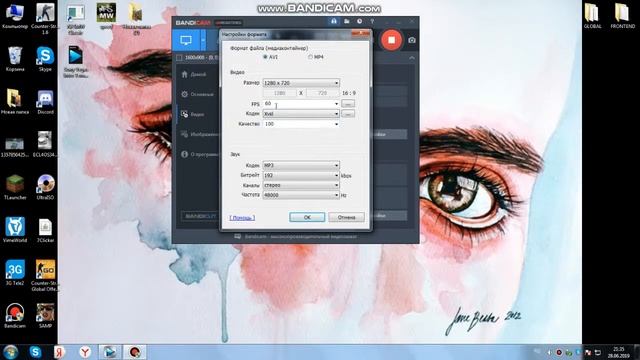Screen dimensions: 640x360
Task: Open the Skype desktop shortcut
Action: 45,59
